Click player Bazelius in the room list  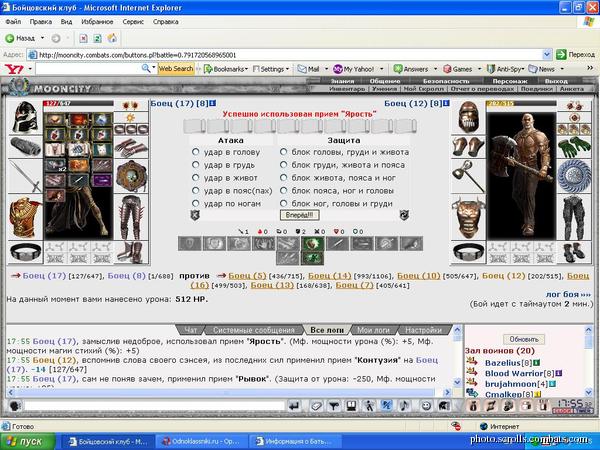click(x=503, y=363)
